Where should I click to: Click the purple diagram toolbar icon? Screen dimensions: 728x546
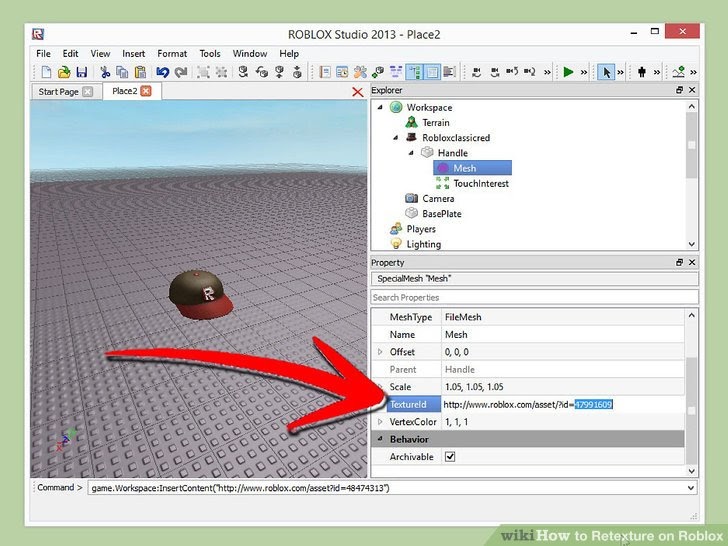click(396, 72)
